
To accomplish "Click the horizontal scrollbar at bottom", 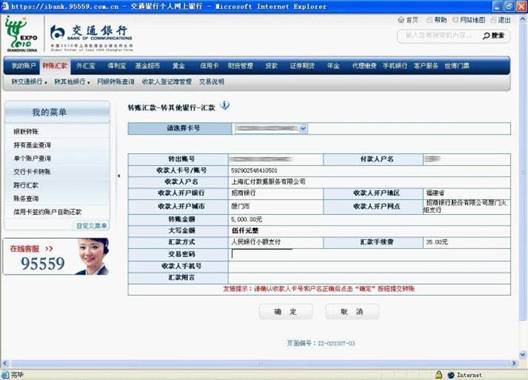I will tap(259, 363).
